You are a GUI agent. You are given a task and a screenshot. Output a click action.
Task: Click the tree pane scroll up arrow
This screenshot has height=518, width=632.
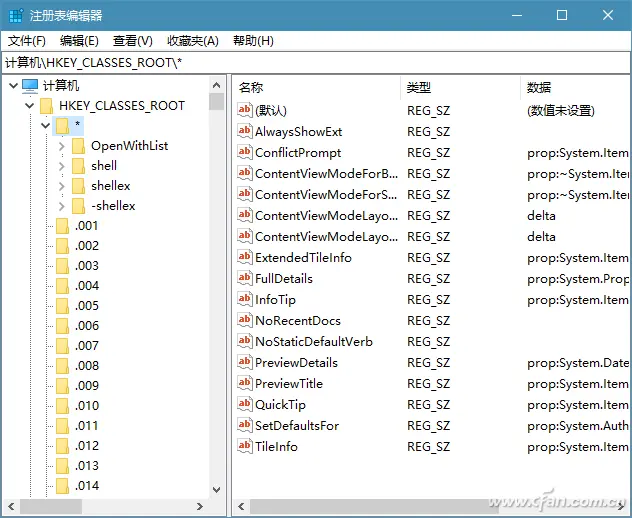pos(216,85)
